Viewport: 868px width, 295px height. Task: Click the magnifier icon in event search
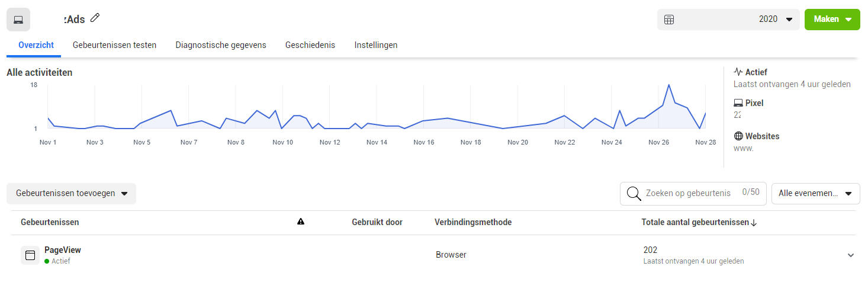(x=634, y=194)
